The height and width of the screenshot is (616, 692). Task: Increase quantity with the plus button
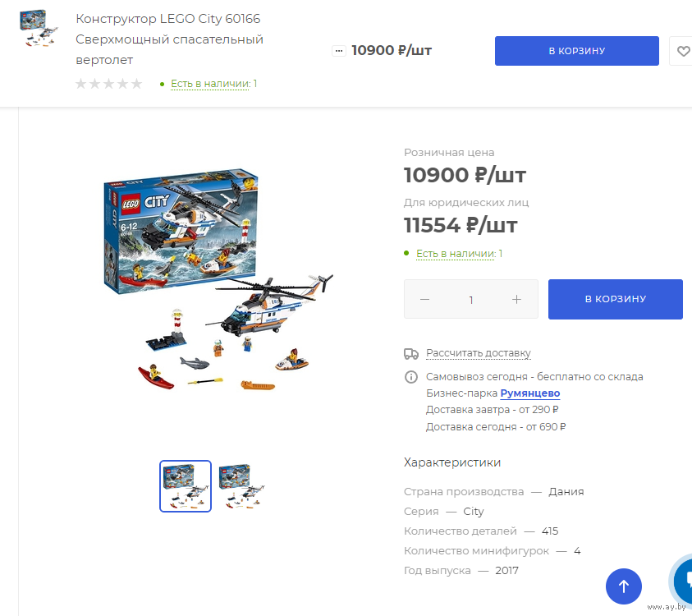tap(516, 300)
